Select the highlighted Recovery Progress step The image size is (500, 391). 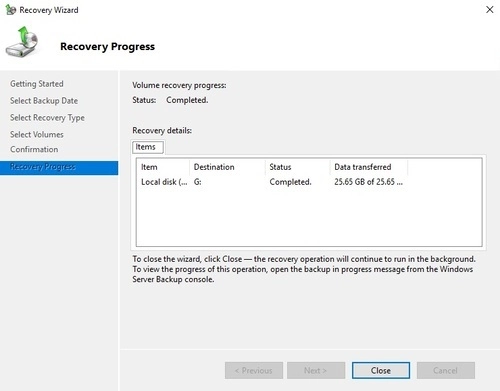(x=59, y=167)
